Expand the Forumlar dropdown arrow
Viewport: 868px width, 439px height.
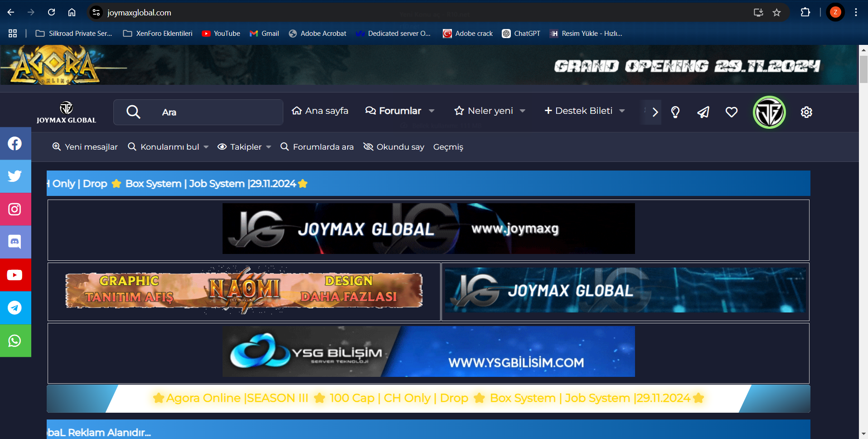point(432,111)
